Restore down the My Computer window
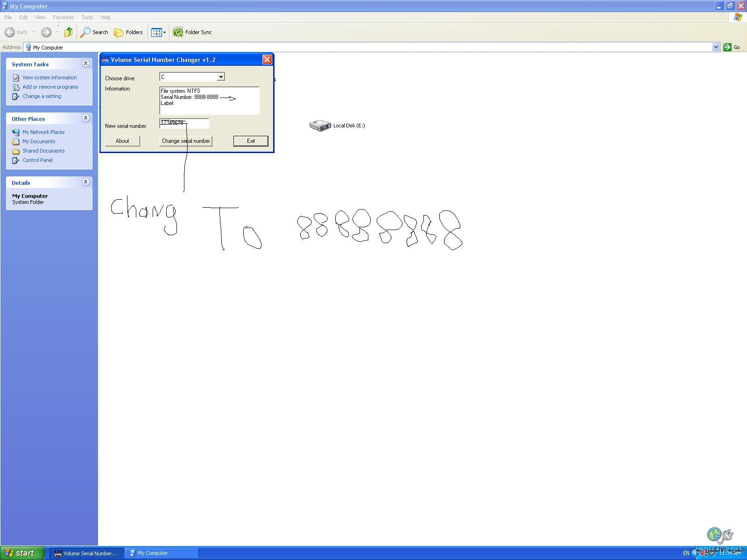The image size is (747, 560). 730,6
